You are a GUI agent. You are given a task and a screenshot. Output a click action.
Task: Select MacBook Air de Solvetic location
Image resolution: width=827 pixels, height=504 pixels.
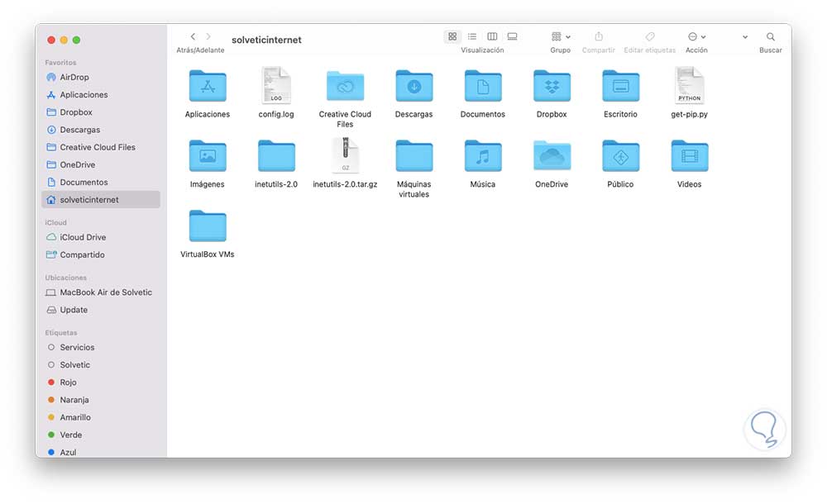click(x=101, y=292)
